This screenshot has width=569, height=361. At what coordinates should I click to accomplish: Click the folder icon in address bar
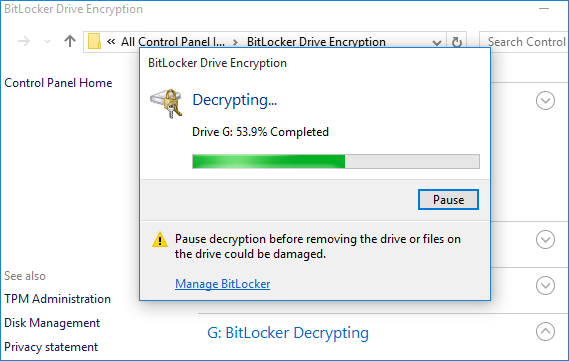click(x=94, y=41)
